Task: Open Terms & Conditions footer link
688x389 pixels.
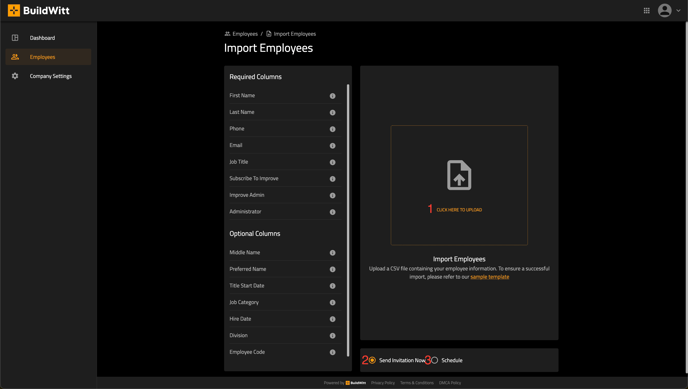Action: (x=416, y=383)
